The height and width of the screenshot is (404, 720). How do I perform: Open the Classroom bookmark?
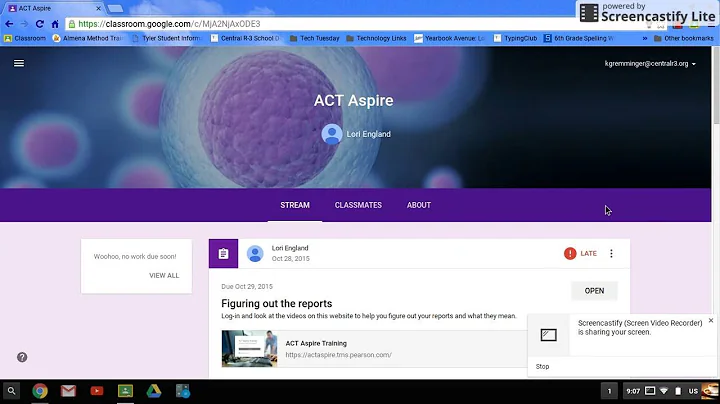tap(25, 39)
